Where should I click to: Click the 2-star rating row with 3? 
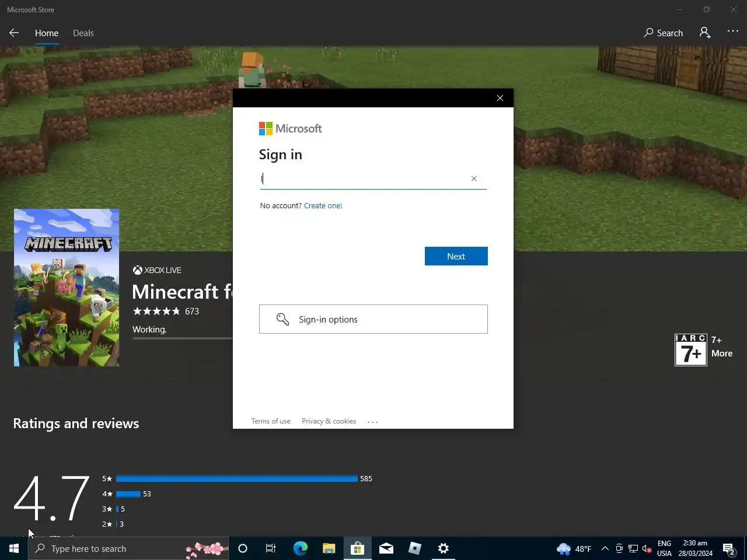pos(113,524)
